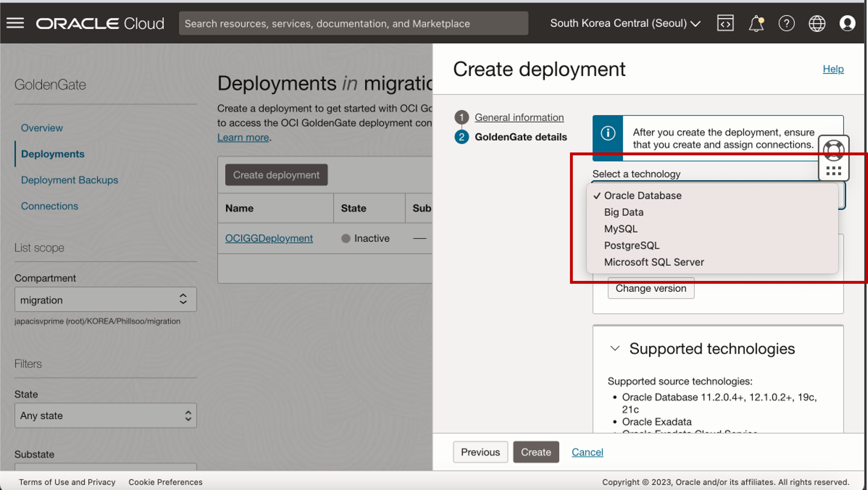Click step 1 circle in wizard
The width and height of the screenshot is (868, 490).
tap(462, 117)
